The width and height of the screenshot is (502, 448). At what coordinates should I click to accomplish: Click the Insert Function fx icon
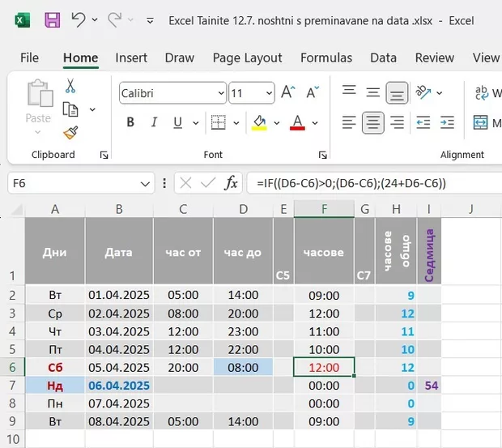tap(231, 183)
